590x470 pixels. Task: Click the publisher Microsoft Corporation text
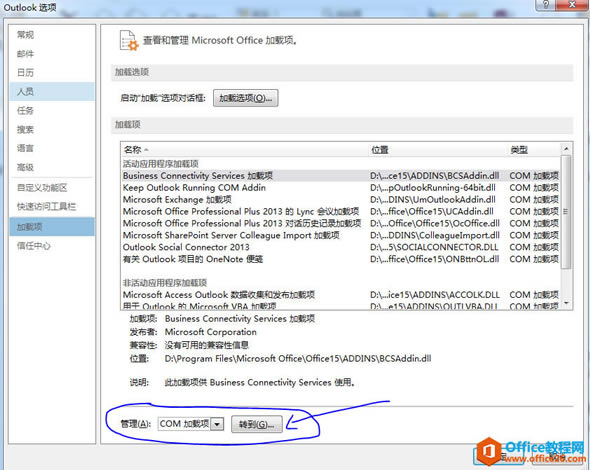click(x=211, y=332)
